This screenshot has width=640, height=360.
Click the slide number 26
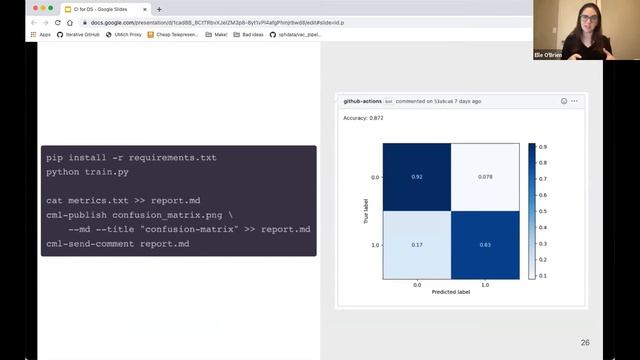(x=585, y=342)
